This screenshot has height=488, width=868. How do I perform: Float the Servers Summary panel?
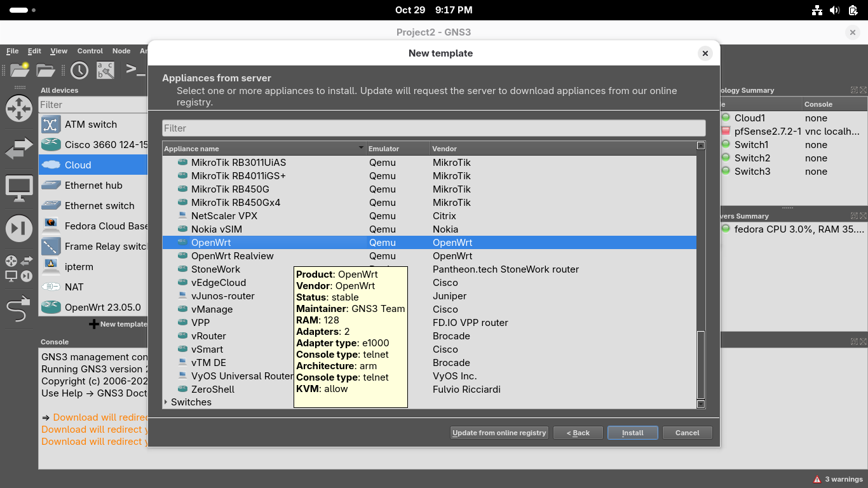point(854,216)
